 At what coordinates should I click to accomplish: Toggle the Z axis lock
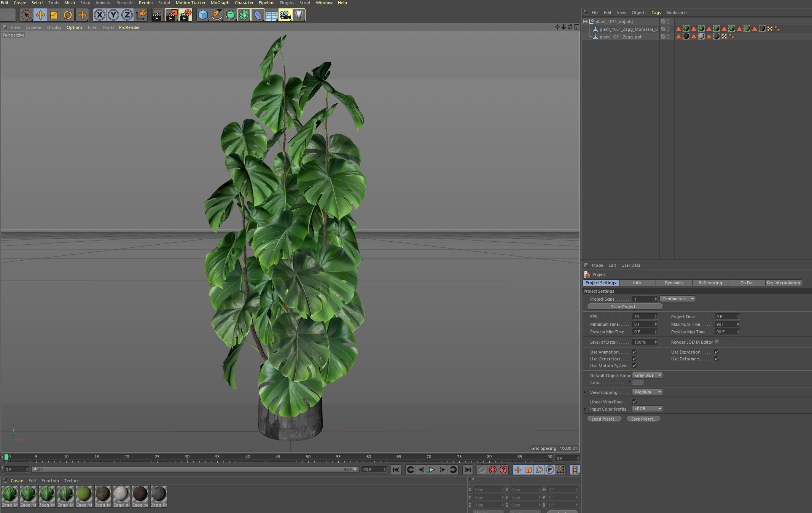pos(127,15)
